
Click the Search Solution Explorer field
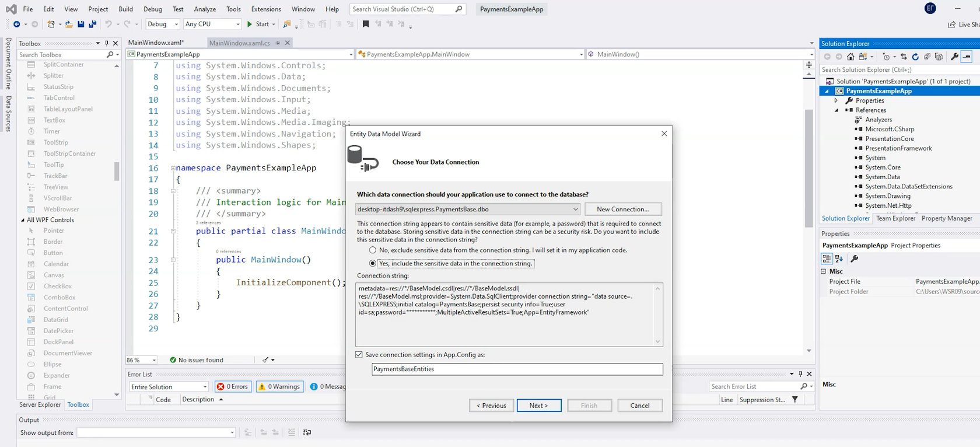[x=899, y=69]
